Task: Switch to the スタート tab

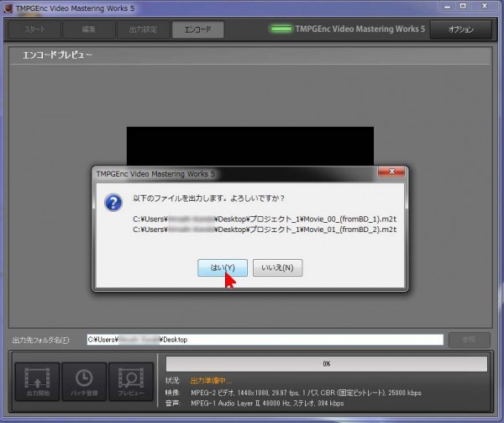Action: tap(36, 30)
